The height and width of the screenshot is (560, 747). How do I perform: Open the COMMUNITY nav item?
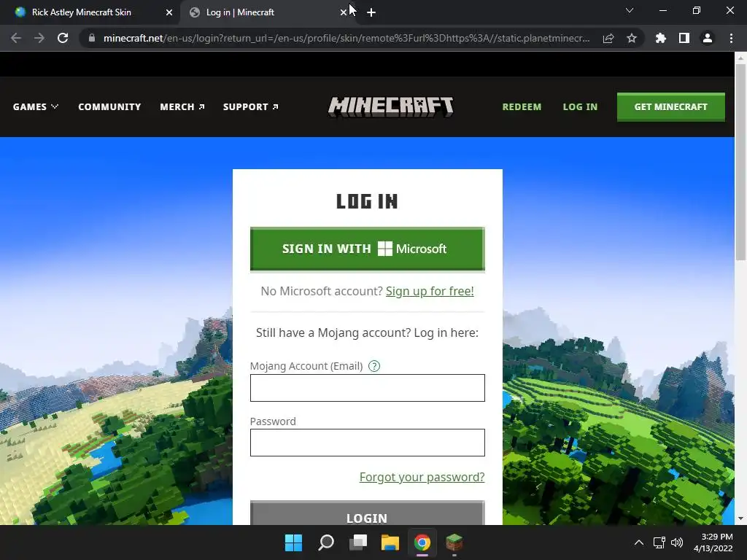click(x=109, y=106)
